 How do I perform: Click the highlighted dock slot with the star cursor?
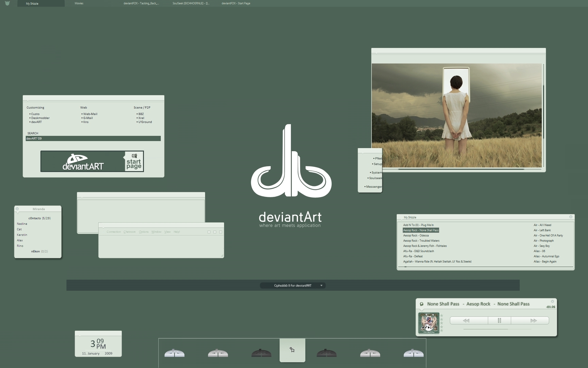pos(292,350)
